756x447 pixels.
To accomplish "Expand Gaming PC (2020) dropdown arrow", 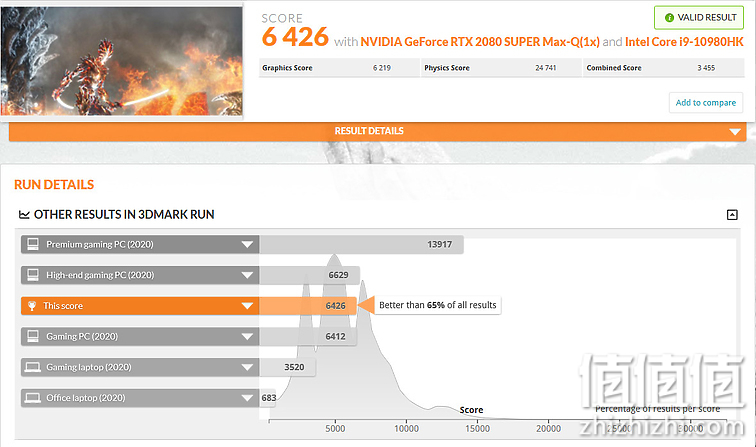I will coord(247,337).
